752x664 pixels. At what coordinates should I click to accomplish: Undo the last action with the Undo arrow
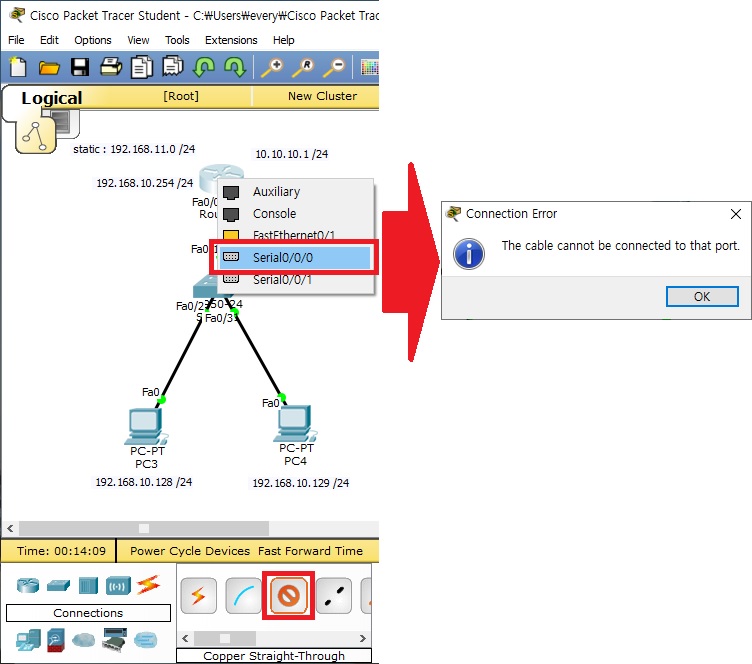tap(204, 67)
